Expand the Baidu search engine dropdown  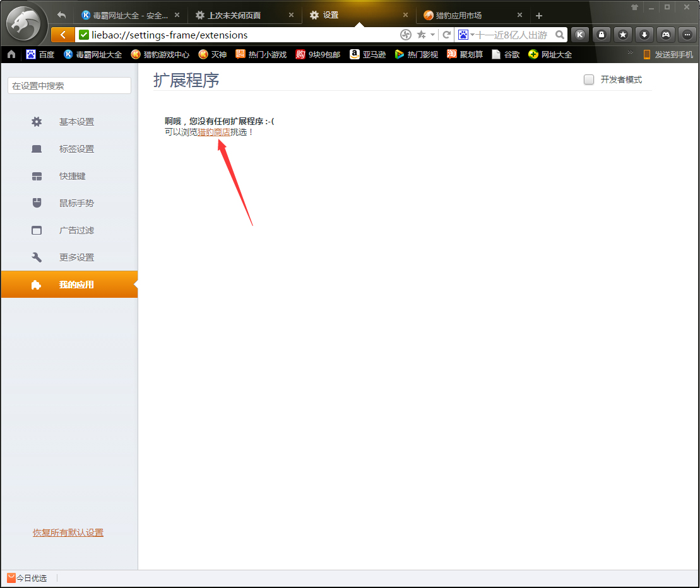tap(471, 35)
